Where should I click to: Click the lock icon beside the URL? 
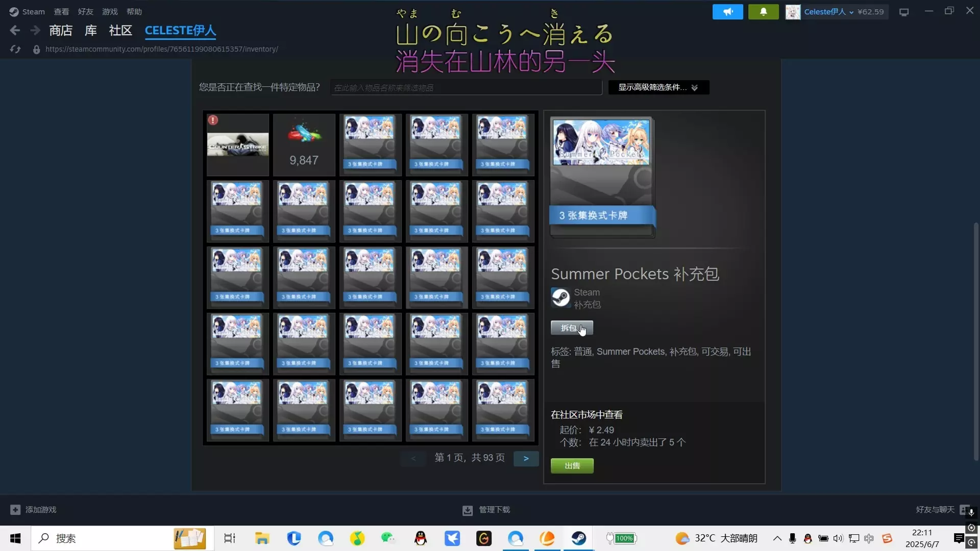click(x=36, y=49)
